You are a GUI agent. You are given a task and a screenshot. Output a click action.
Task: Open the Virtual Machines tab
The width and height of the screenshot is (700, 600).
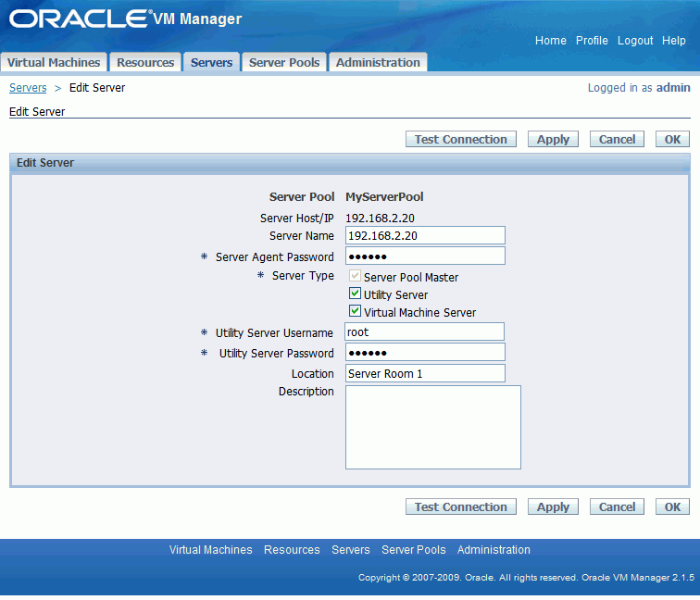[54, 63]
